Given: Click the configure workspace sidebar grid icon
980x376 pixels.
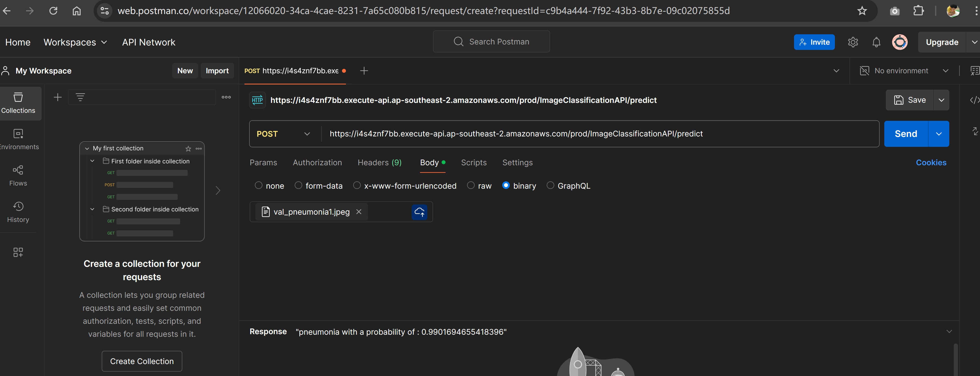Looking at the screenshot, I should click(x=18, y=252).
